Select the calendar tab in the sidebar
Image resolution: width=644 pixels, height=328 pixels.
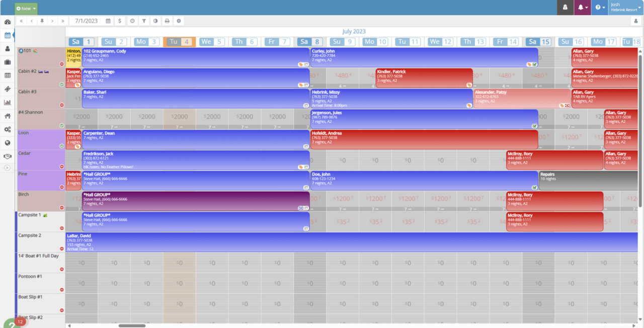click(x=7, y=35)
